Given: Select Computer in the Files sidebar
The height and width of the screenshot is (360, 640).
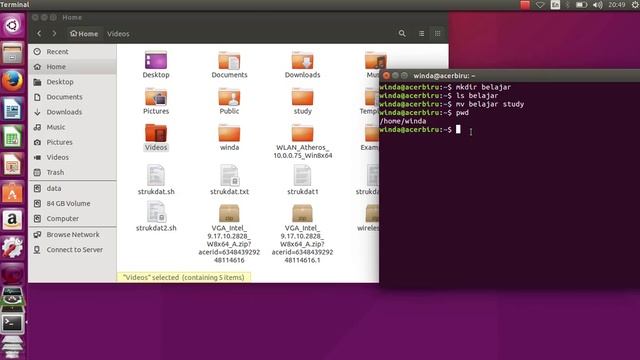Looking at the screenshot, I should pos(73,219).
